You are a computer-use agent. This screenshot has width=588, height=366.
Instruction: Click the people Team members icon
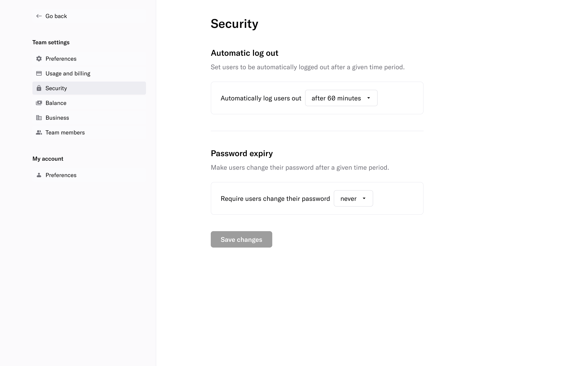[x=39, y=132]
